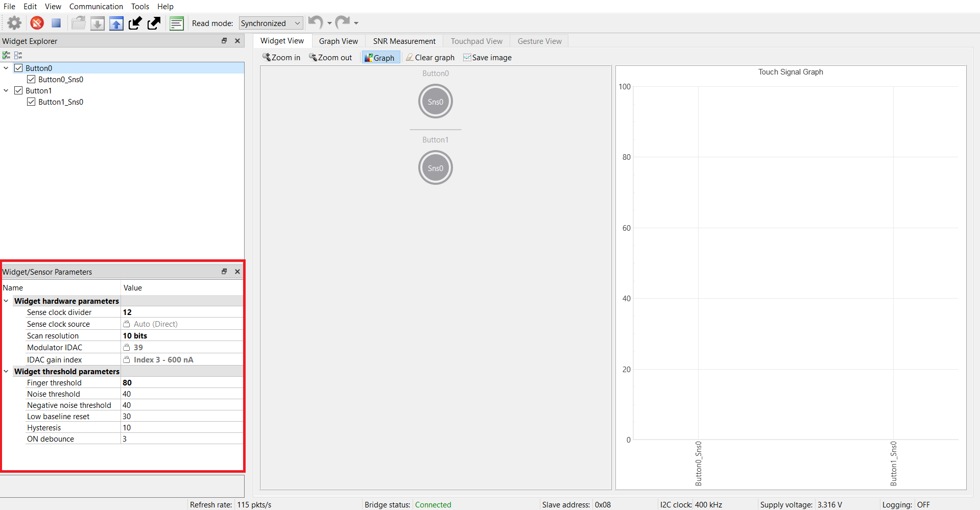The width and height of the screenshot is (980, 510).
Task: Click the Import icon with inward arrow
Action: pos(135,23)
